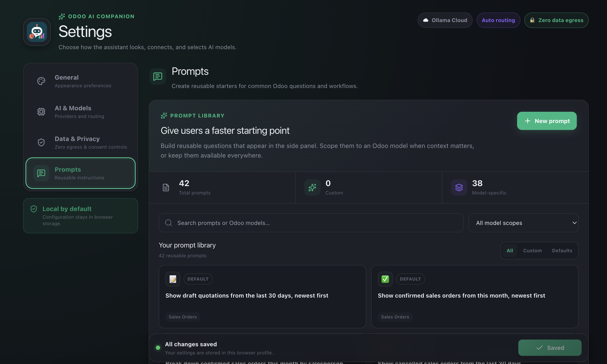Click the message icon in Prompts sidebar item
This screenshot has width=607, height=364.
pyautogui.click(x=41, y=173)
